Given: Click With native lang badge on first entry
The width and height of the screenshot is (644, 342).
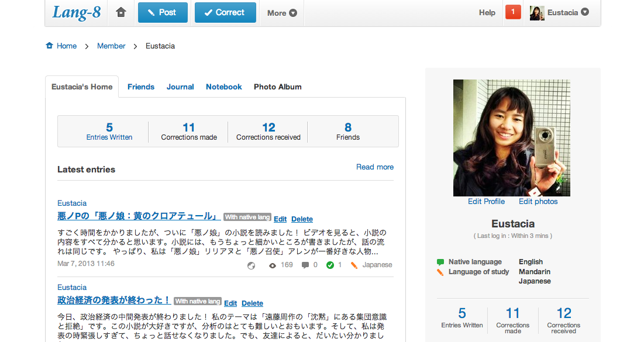Looking at the screenshot, I should point(247,217).
